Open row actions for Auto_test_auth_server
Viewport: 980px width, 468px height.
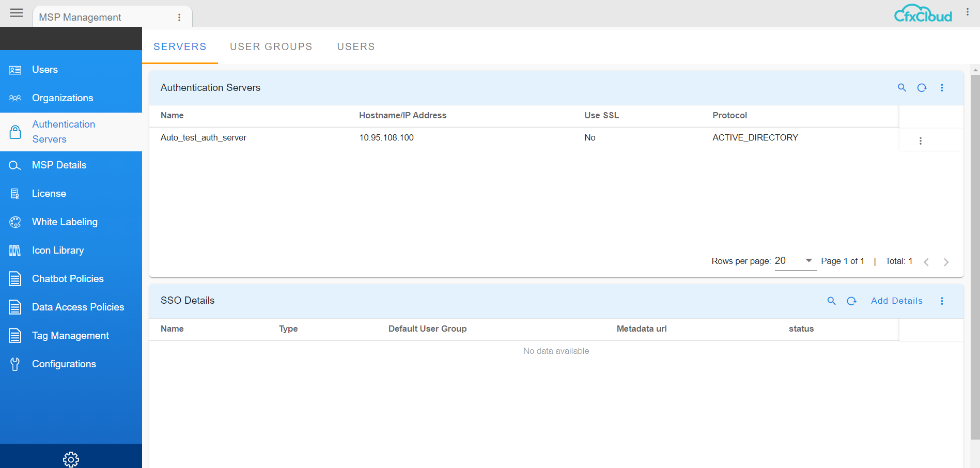921,140
